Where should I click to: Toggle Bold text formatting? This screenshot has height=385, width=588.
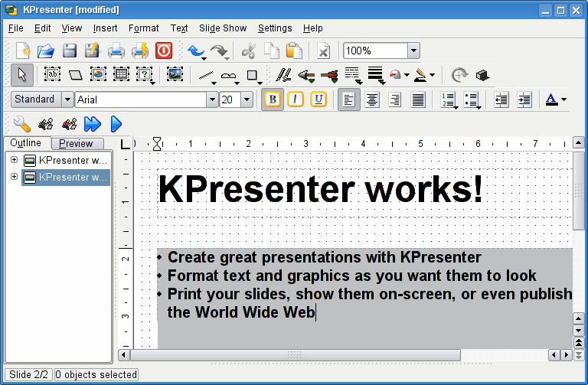click(x=272, y=100)
